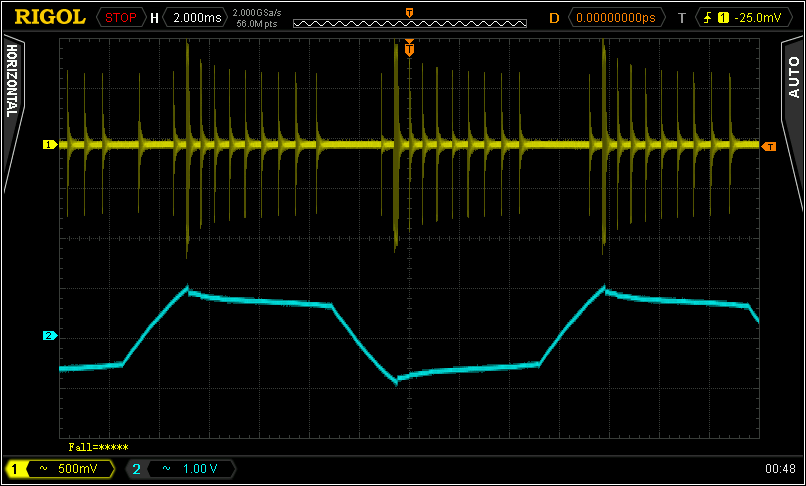Click the H horizontal label

[154, 19]
